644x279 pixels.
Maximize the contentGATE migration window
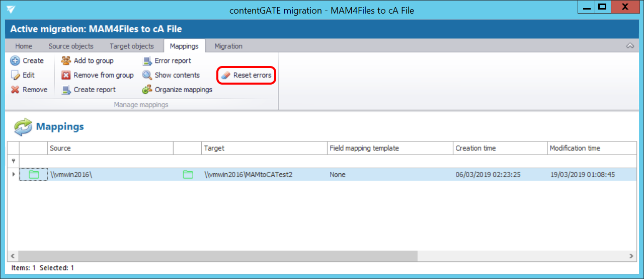[601, 7]
